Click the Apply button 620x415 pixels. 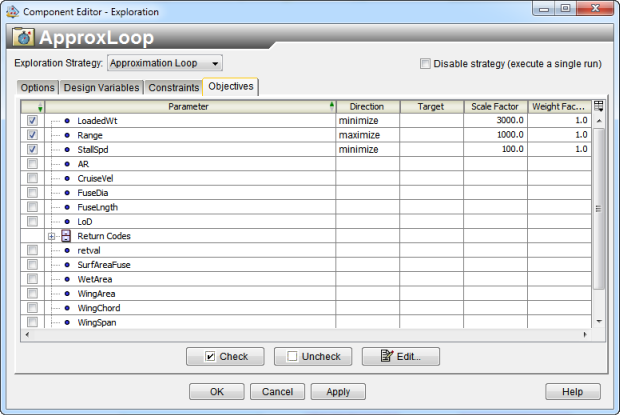pyautogui.click(x=338, y=391)
